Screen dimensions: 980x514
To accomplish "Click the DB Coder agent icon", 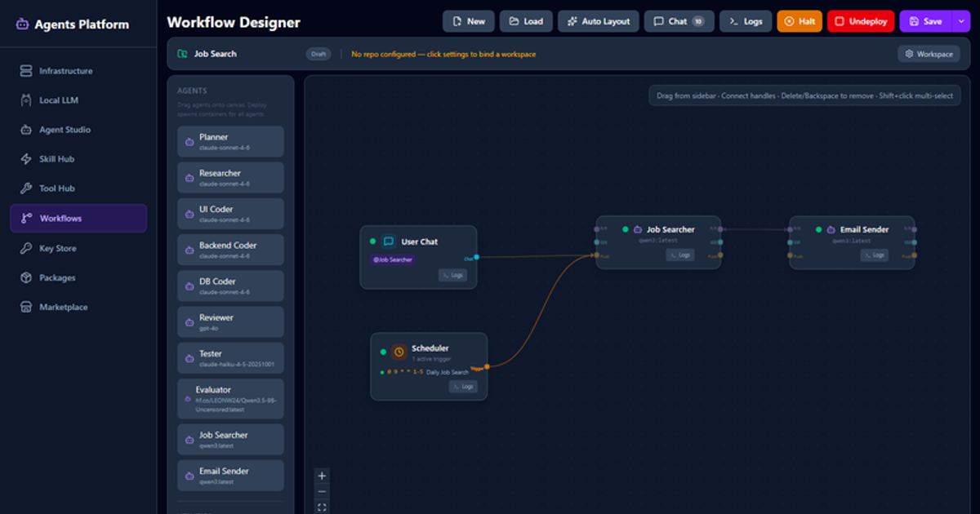I will pos(189,286).
